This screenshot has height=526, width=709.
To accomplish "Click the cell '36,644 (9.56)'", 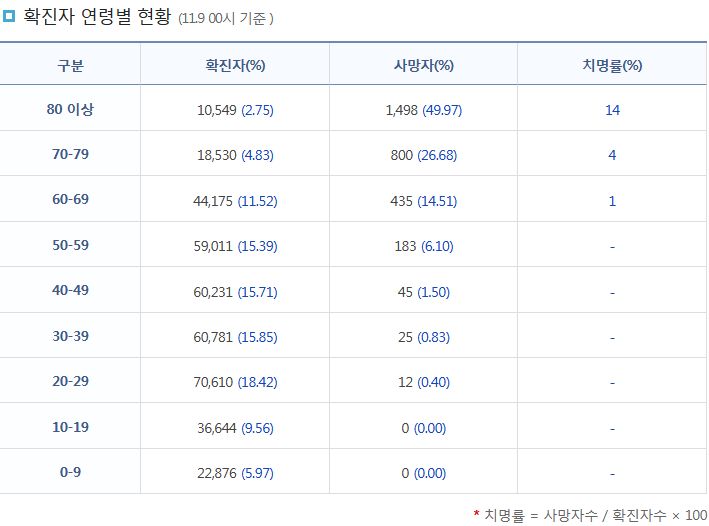I will [235, 428].
